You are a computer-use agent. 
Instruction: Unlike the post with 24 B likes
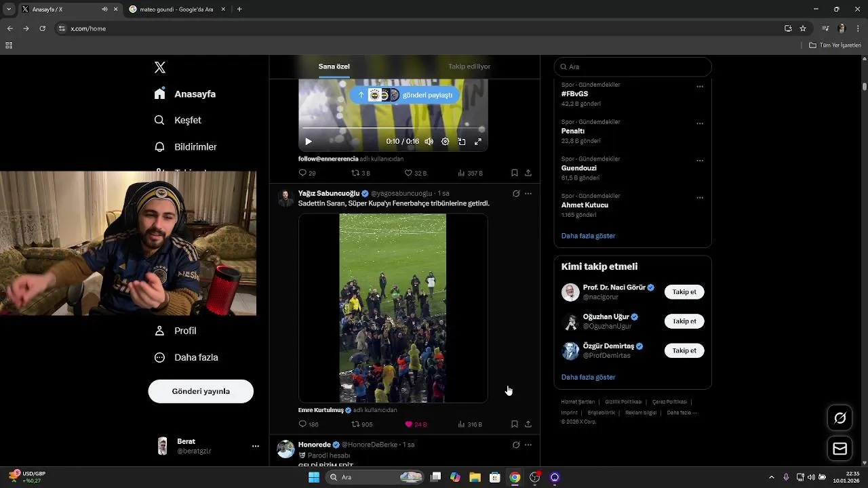tap(416, 424)
